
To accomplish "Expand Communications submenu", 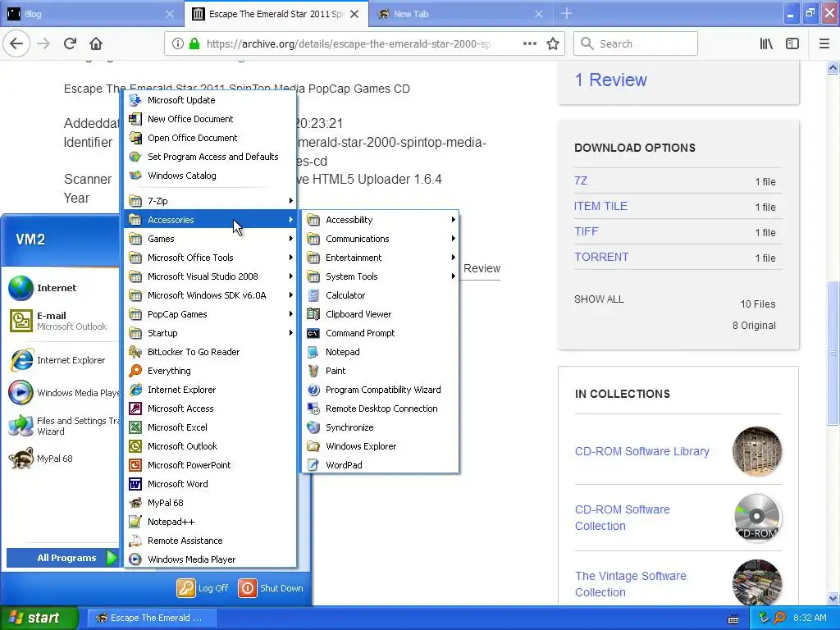I will [381, 239].
